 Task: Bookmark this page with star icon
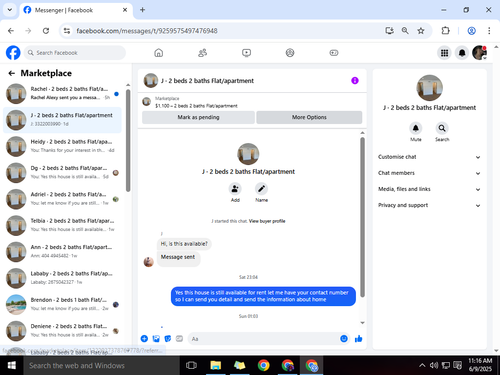coord(421,31)
